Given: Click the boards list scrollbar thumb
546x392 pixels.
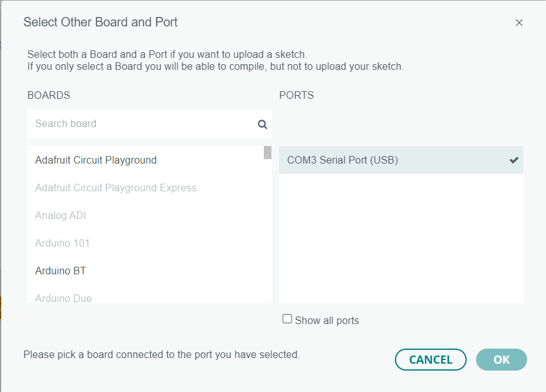Looking at the screenshot, I should 268,153.
